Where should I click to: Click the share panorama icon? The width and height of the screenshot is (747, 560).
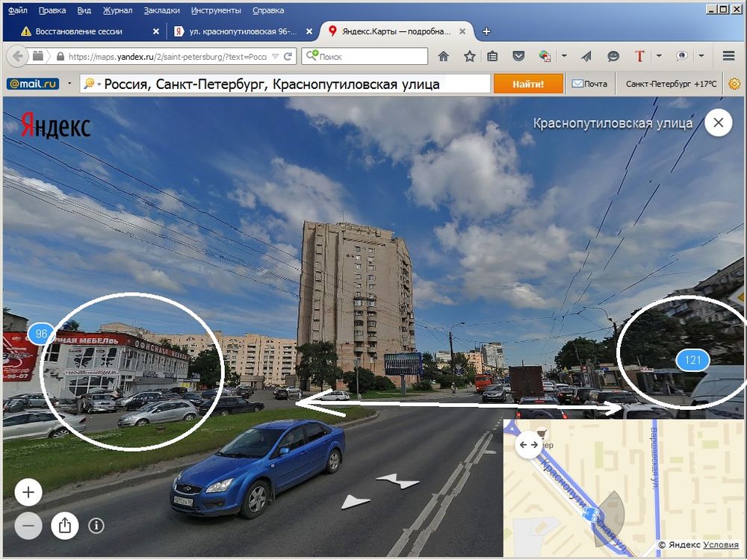(x=64, y=526)
